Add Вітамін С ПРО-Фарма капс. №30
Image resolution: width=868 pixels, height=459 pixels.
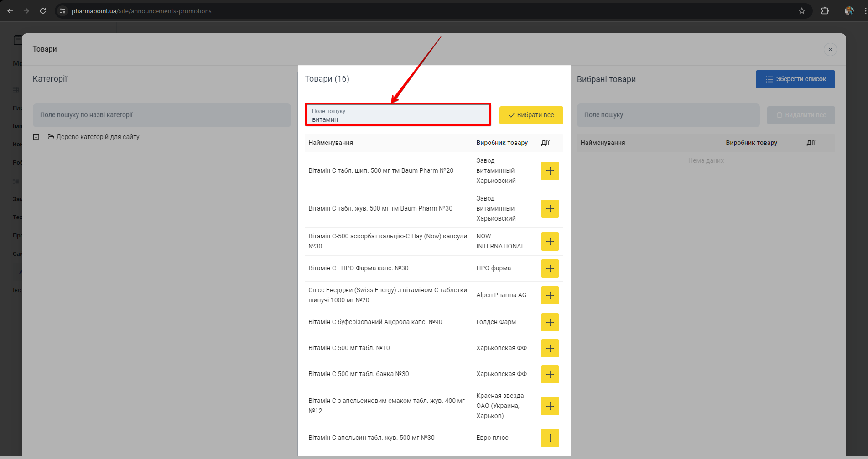[x=550, y=268]
